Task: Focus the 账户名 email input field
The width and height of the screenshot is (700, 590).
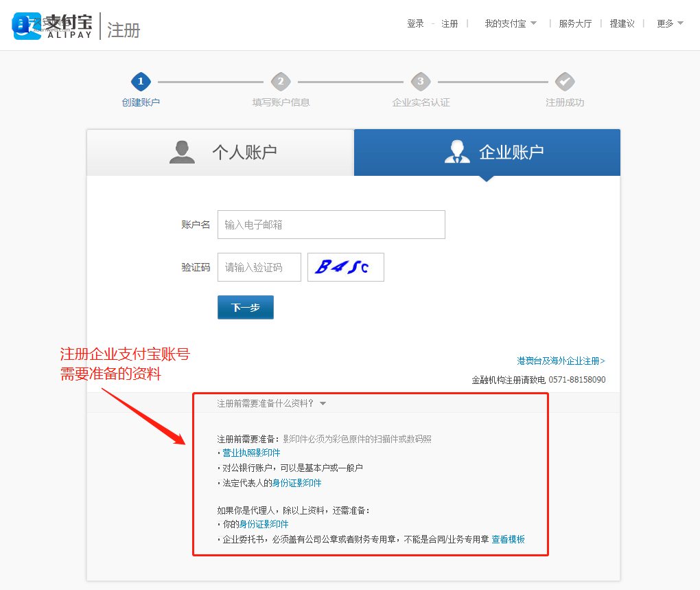Action: tap(331, 225)
